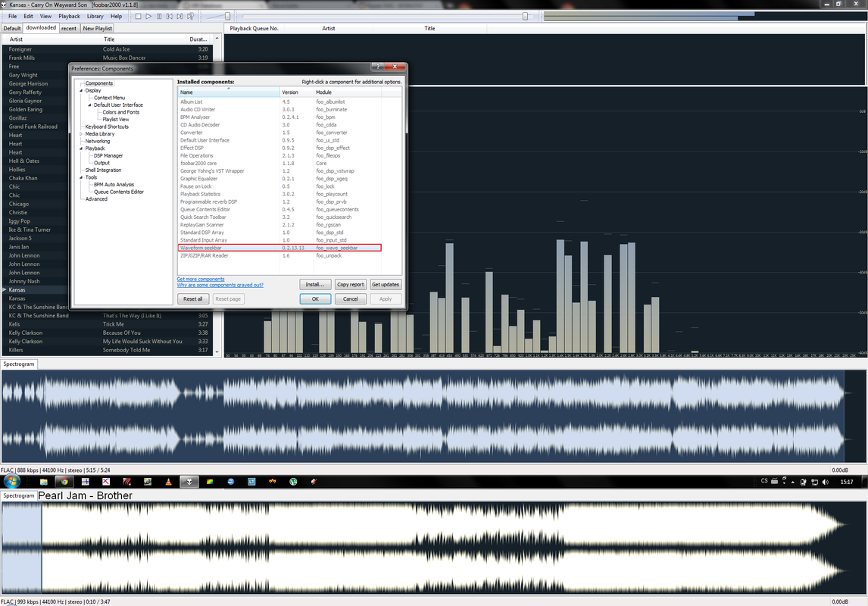The height and width of the screenshot is (606, 868).
Task: Go to the Previous track button
Action: tap(170, 16)
